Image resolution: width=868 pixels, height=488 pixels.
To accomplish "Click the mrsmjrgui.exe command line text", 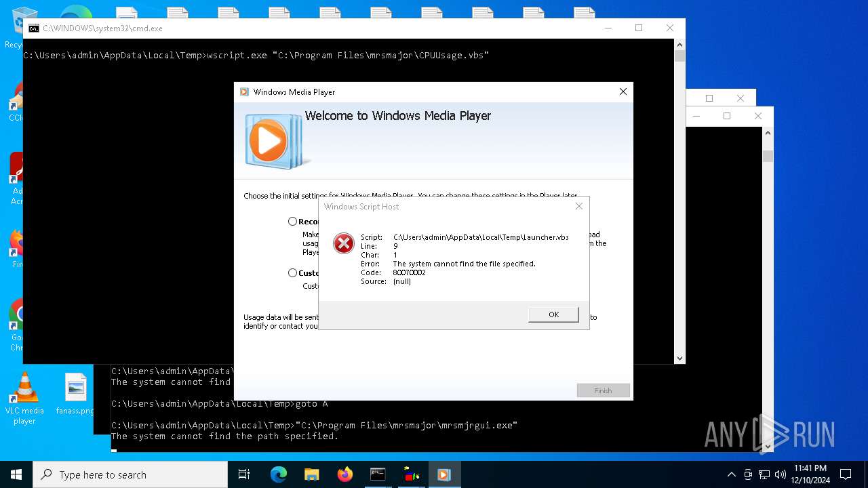I will (406, 426).
